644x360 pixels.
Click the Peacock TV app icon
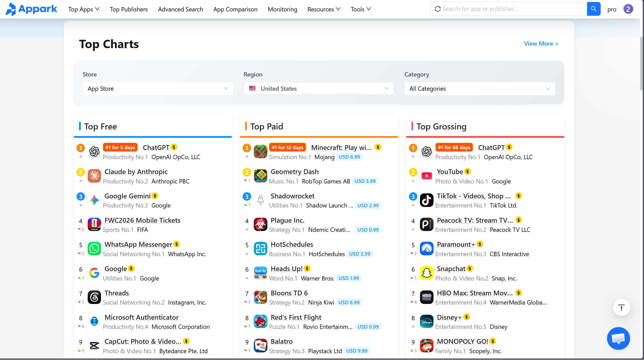pos(427,225)
